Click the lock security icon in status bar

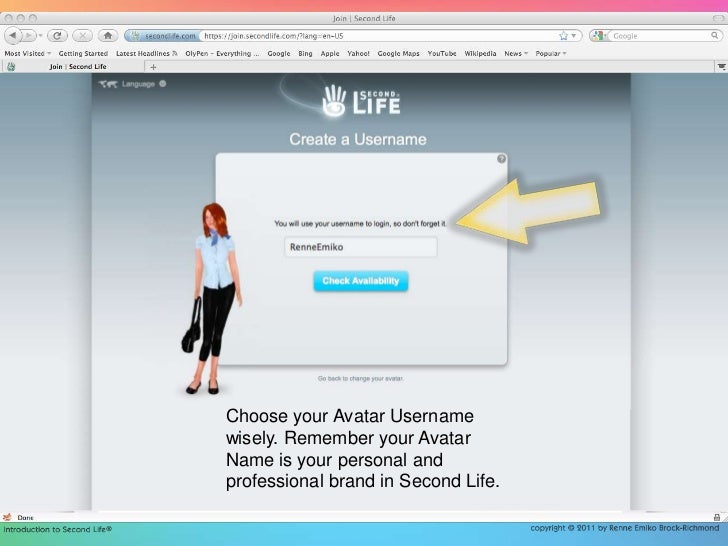point(717,517)
